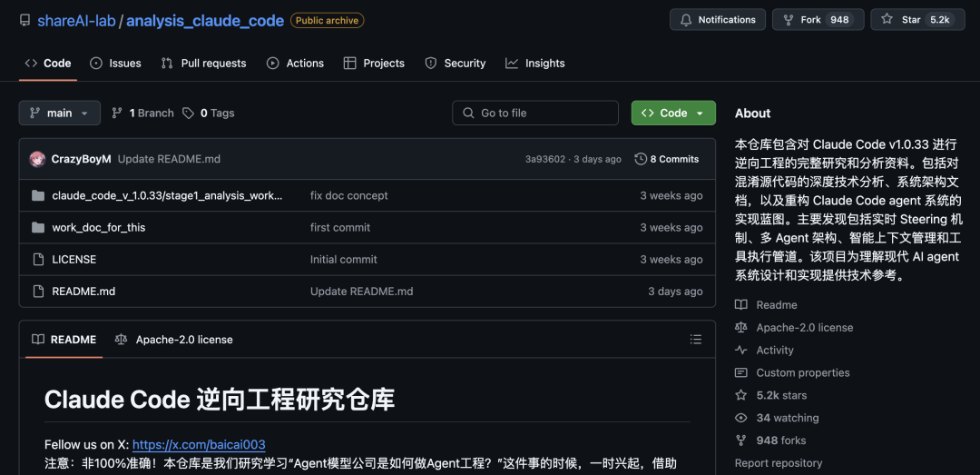
Task: Open the Pull requests tab
Action: tap(204, 64)
